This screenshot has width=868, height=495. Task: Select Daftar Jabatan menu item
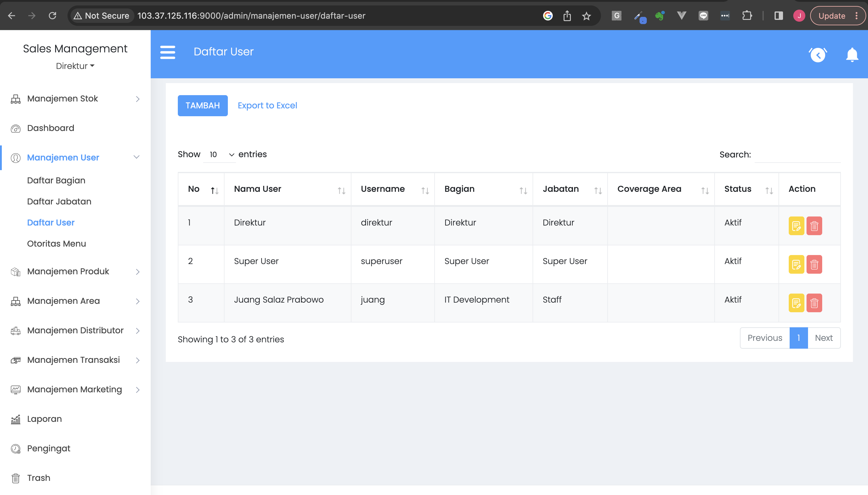pos(59,201)
